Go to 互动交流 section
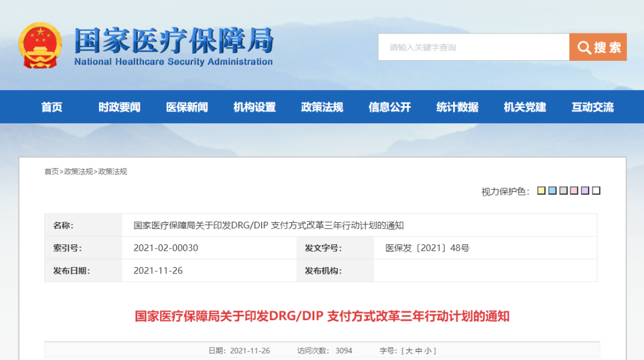Screen dimensions: 644x360 pos(593,107)
